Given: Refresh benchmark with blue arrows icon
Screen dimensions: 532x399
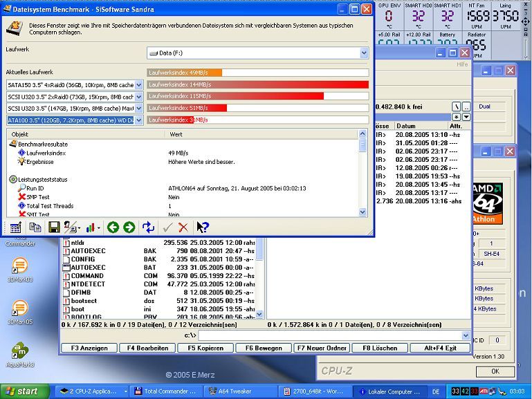Looking at the screenshot, I should pos(148,228).
